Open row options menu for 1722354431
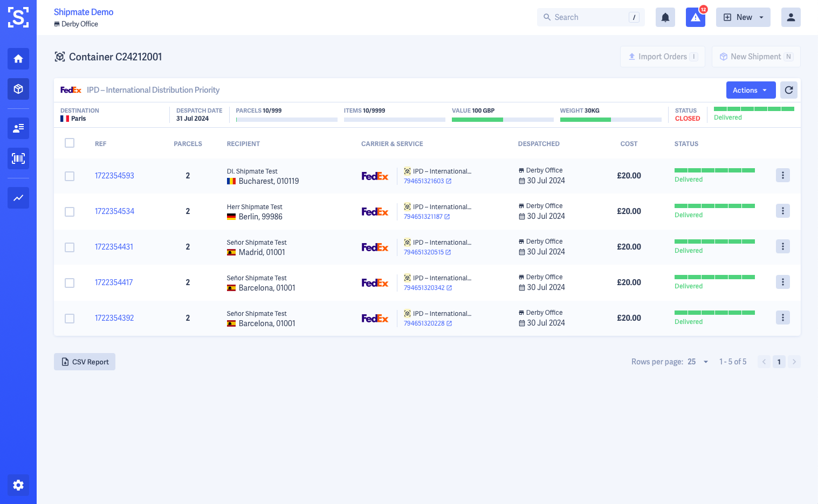The height and width of the screenshot is (504, 818). [783, 246]
